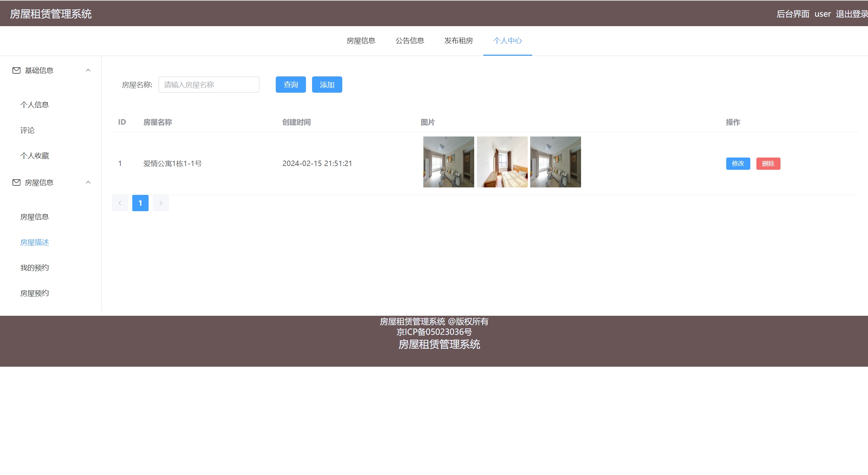Viewport: 868px width, 475px height.
Task: Click the 添加 add button
Action: click(327, 85)
